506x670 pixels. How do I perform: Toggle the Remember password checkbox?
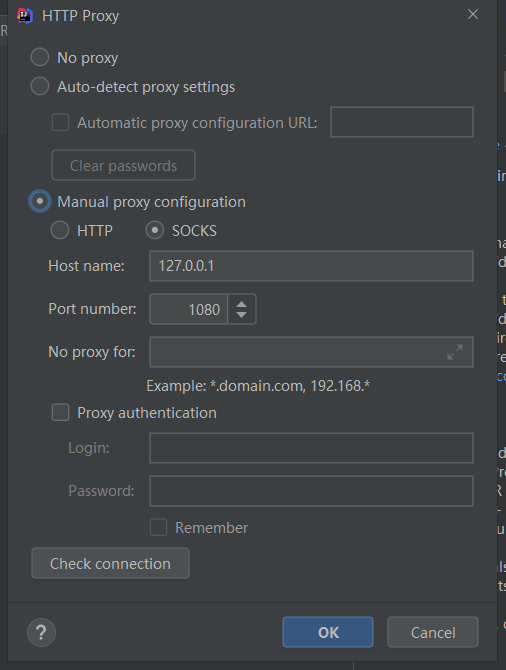pos(158,527)
